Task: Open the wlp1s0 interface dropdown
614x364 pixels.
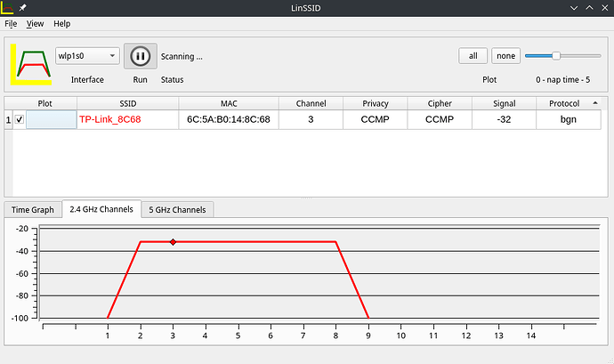Action: 87,56
